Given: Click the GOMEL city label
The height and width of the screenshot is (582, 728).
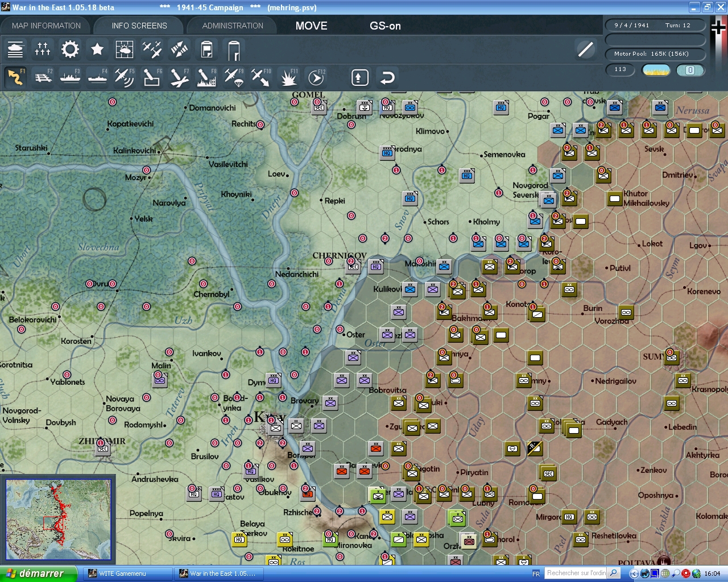Looking at the screenshot, I should [308, 95].
